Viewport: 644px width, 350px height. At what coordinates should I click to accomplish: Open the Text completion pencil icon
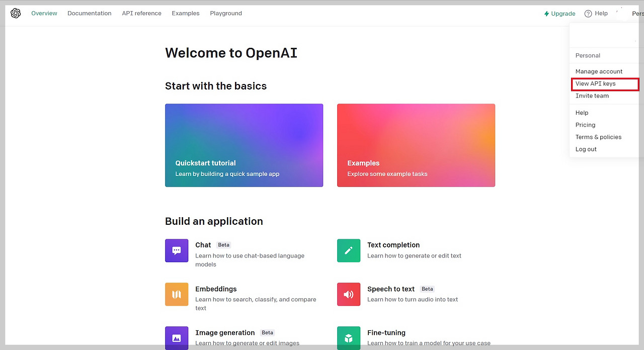point(349,250)
